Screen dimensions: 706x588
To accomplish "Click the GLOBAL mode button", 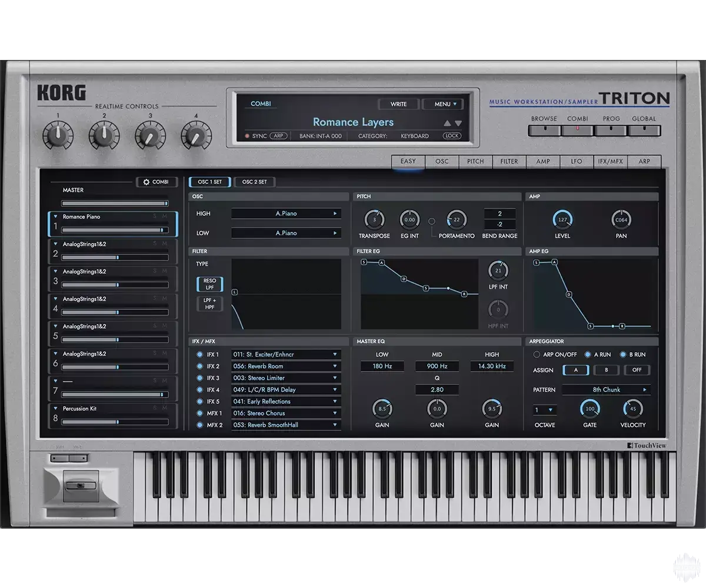I will [644, 130].
